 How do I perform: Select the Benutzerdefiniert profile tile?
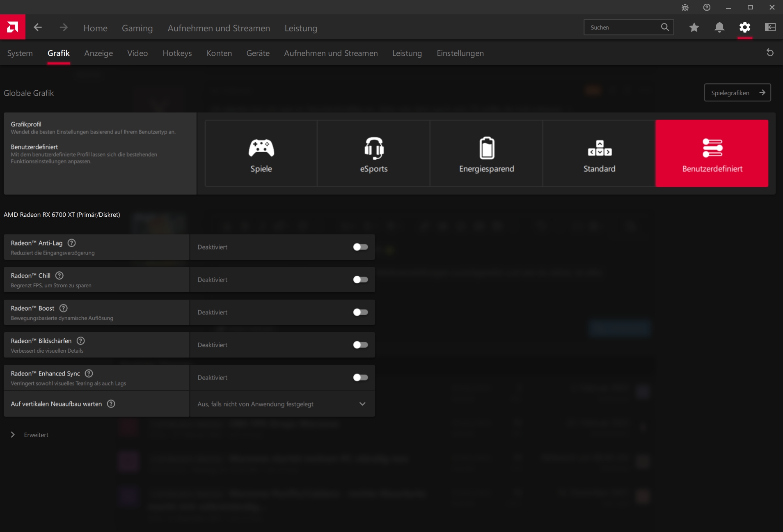coord(712,154)
